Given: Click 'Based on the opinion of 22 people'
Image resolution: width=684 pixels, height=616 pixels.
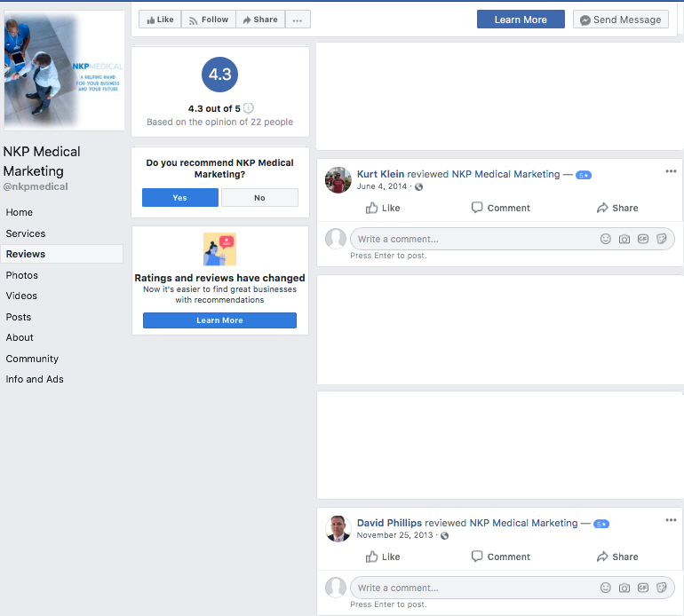Looking at the screenshot, I should point(219,122).
